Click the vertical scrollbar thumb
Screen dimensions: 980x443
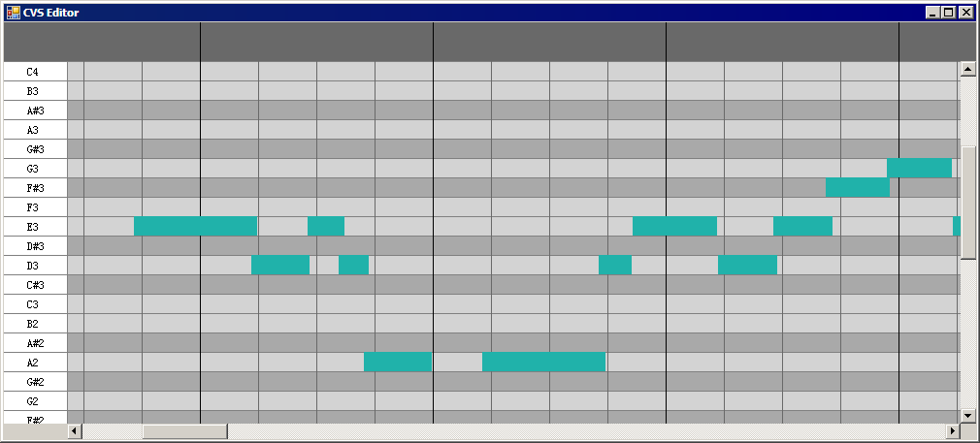(968, 203)
